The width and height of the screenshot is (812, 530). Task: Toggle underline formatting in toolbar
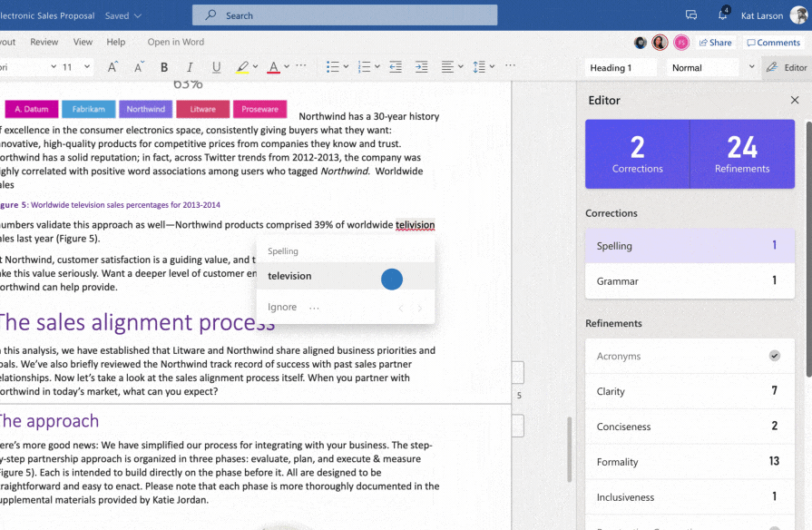(x=216, y=67)
